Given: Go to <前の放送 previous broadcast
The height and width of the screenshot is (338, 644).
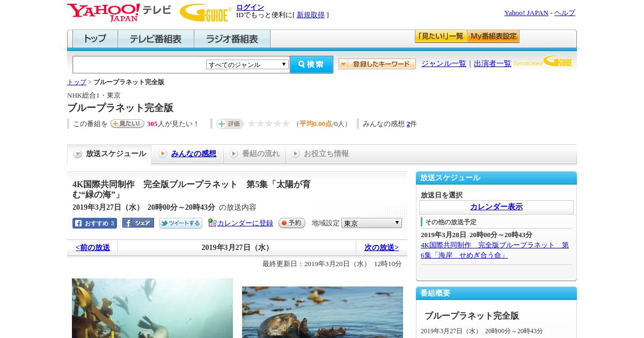Looking at the screenshot, I should tap(93, 247).
